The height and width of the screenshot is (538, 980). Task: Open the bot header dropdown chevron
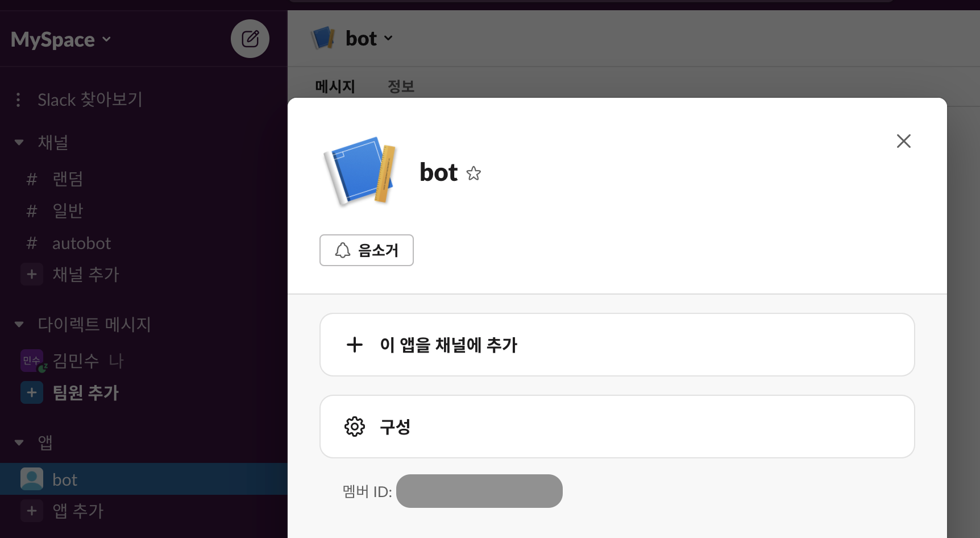(388, 38)
